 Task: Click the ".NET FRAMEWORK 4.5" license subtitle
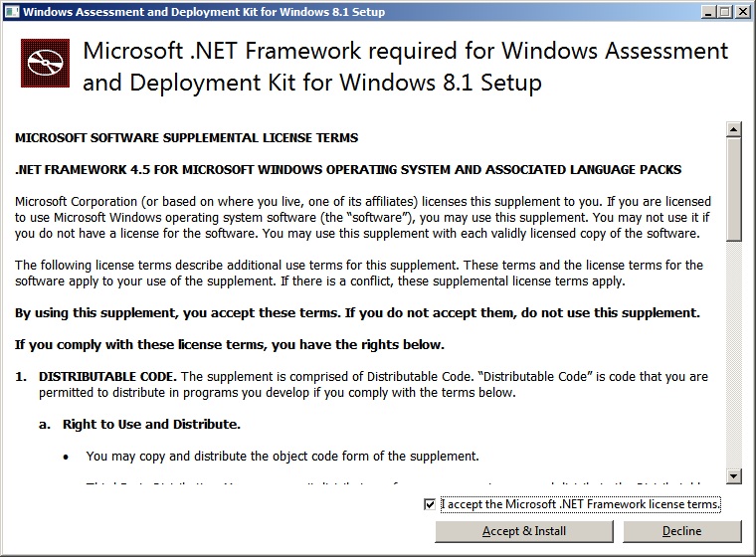point(348,170)
